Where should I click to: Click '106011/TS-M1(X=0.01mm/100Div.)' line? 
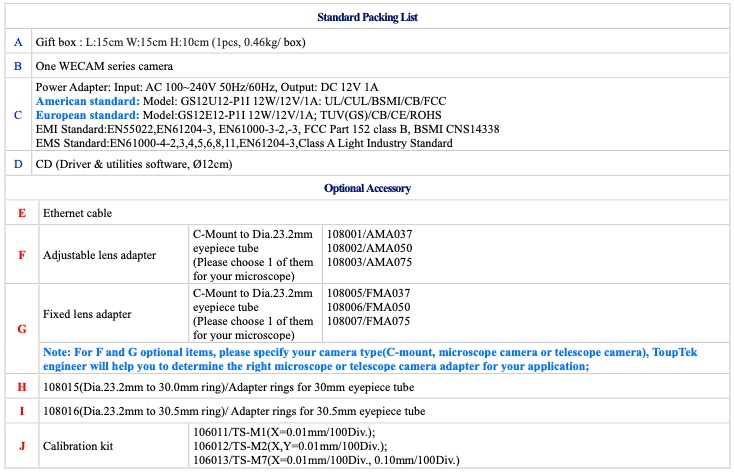[x=284, y=432]
